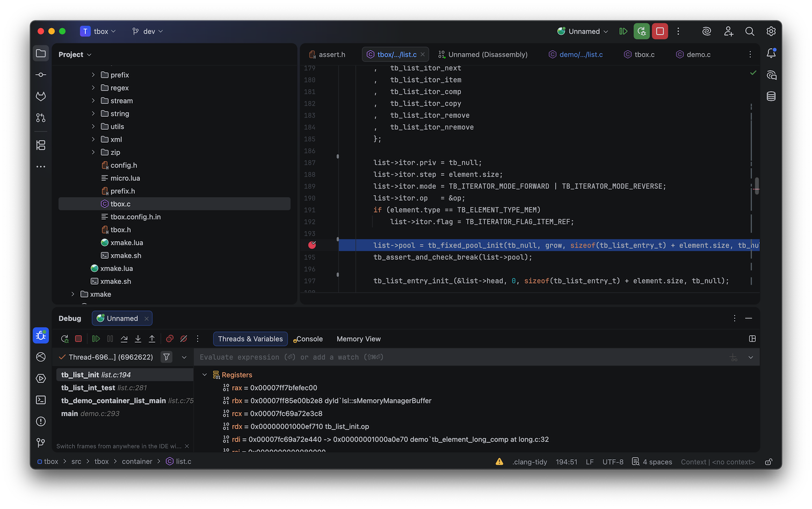Expand the regex folder

[x=93, y=88]
